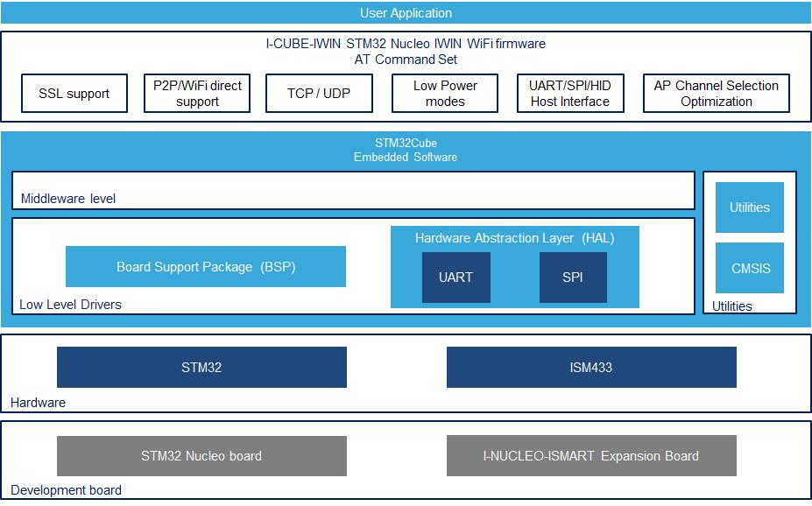Click the blue Utilities block
This screenshot has width=812, height=506.
click(749, 207)
